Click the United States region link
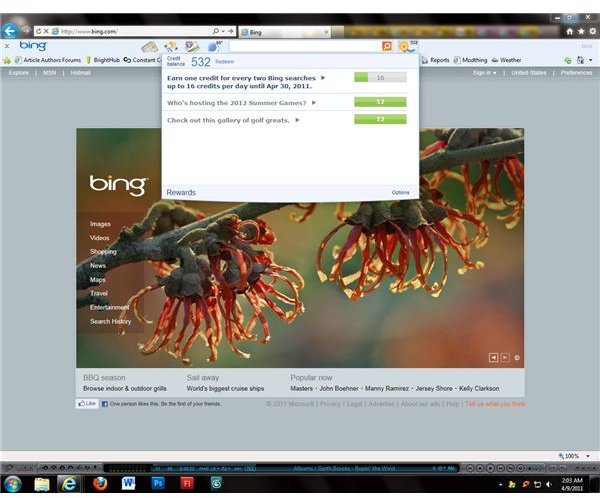Viewport: 600px width, 498px height. 529,73
